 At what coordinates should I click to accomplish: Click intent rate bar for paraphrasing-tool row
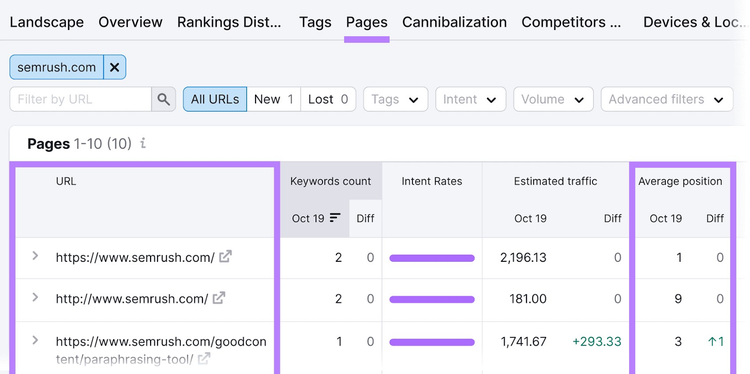point(432,342)
